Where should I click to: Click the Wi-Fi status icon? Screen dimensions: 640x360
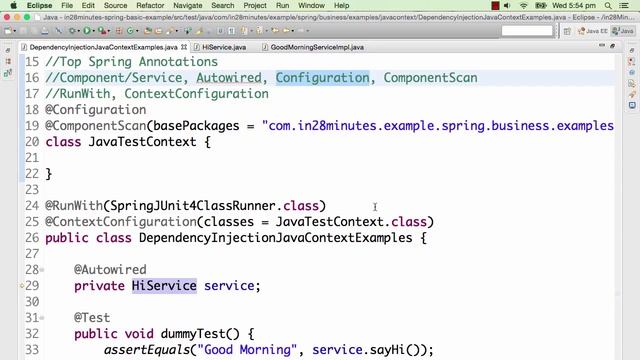point(524,6)
